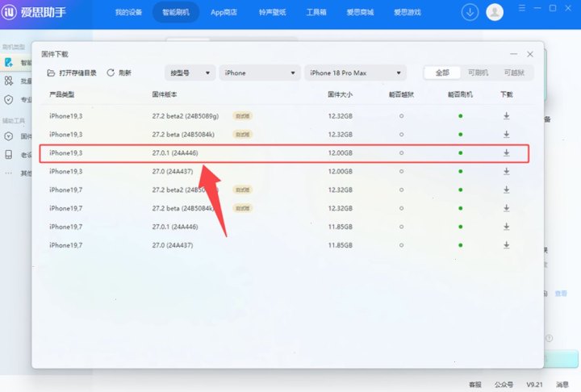Open the iPhone 18 Pro Max dropdown

pyautogui.click(x=355, y=73)
